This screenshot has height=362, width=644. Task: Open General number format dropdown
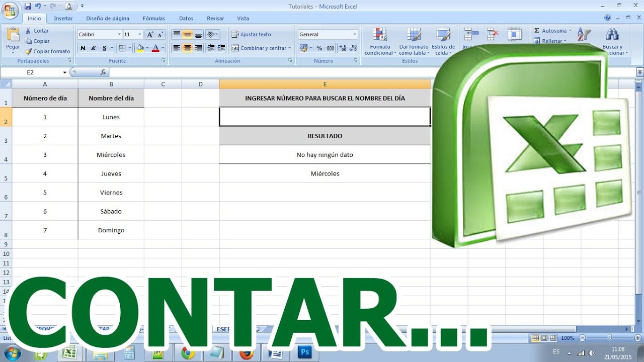(x=355, y=35)
